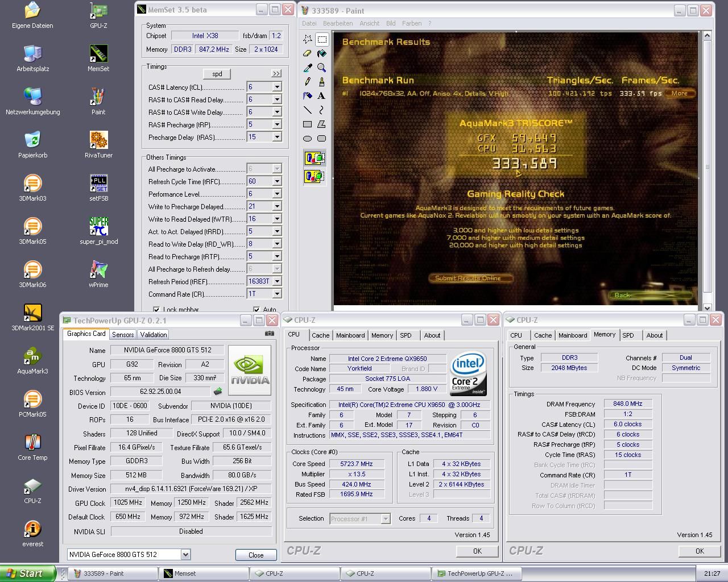Click the >> expand button in MemSet
Screen dimensions: 728x582
(x=276, y=74)
